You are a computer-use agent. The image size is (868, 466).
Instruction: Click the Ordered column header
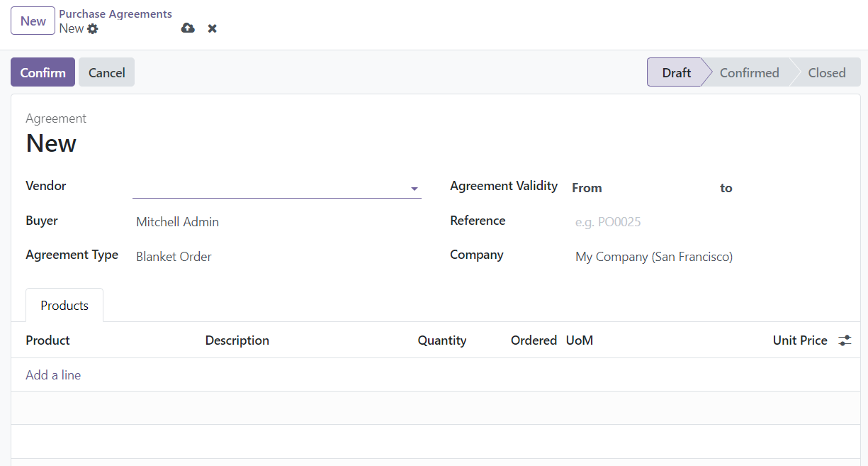coord(534,340)
